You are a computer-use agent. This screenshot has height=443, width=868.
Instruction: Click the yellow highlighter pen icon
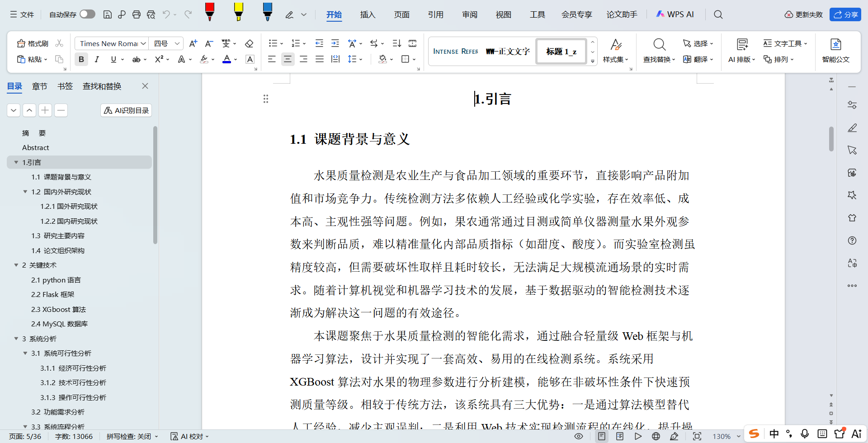click(239, 12)
